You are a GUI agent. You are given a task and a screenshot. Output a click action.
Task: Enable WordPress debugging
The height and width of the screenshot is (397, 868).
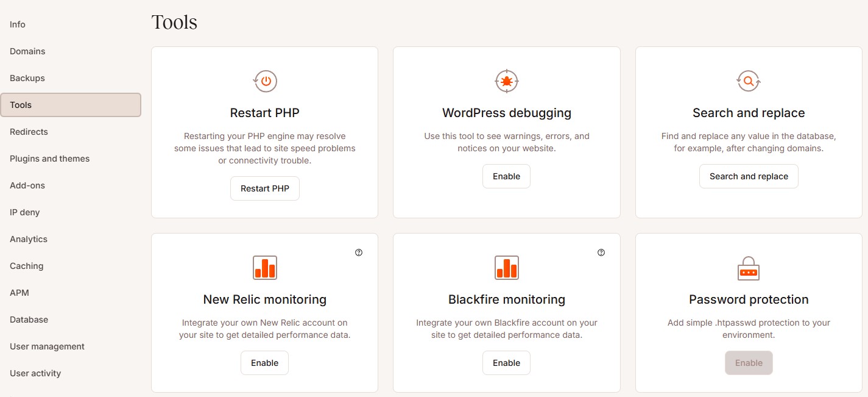pyautogui.click(x=507, y=176)
